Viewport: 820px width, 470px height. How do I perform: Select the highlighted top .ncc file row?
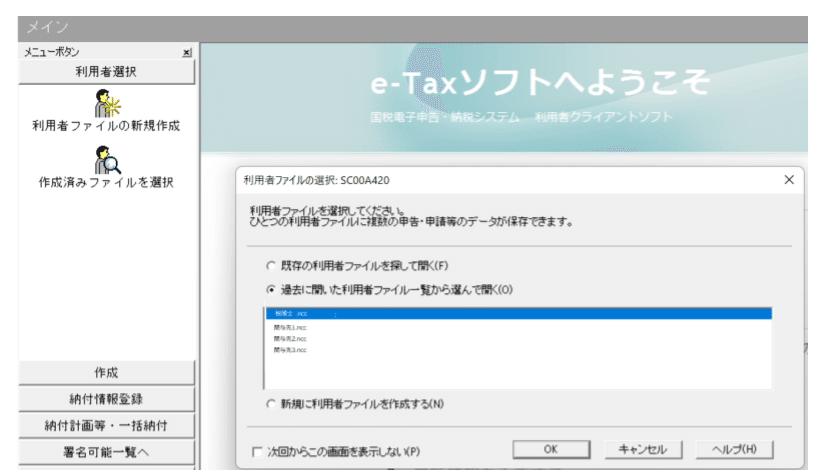pos(518,314)
